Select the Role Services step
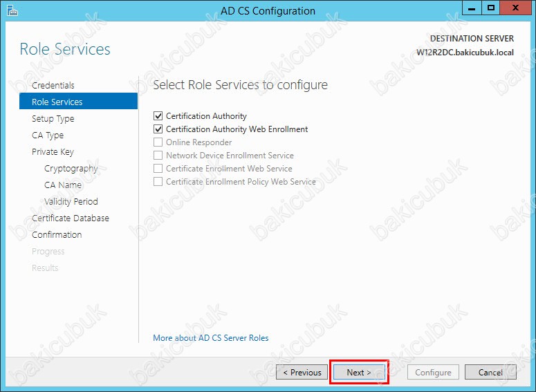Screen dimensions: 536x392 point(78,102)
